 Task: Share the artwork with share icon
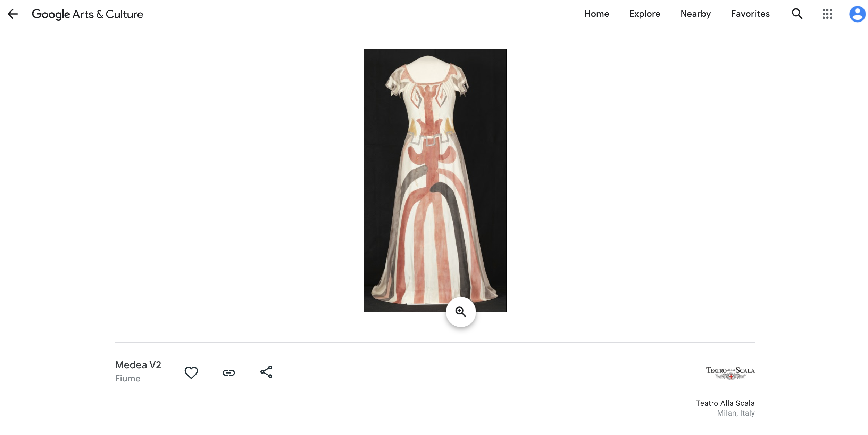[266, 372]
